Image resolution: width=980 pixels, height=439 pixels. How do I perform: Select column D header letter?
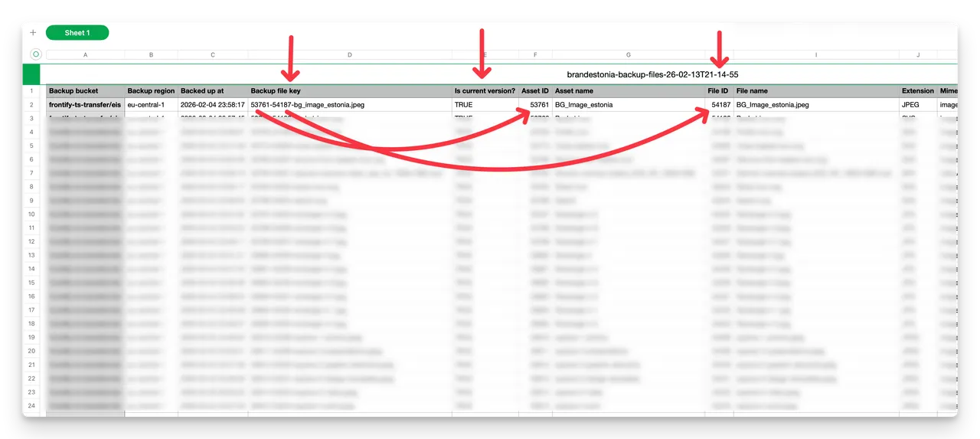350,55
